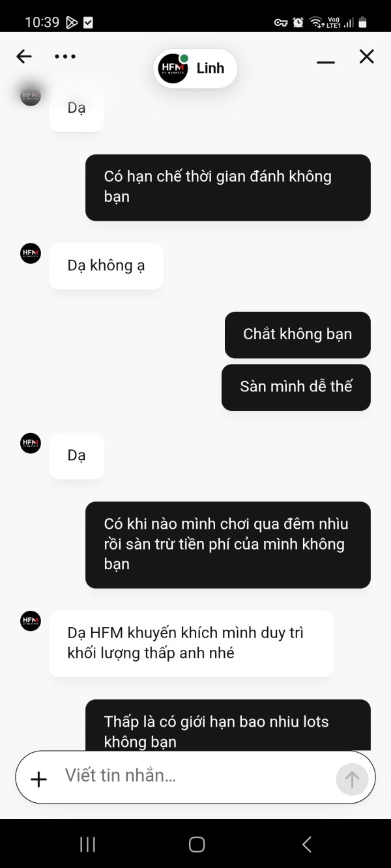Image resolution: width=391 pixels, height=868 pixels.
Task: Close the chat with the X icon
Action: (367, 57)
